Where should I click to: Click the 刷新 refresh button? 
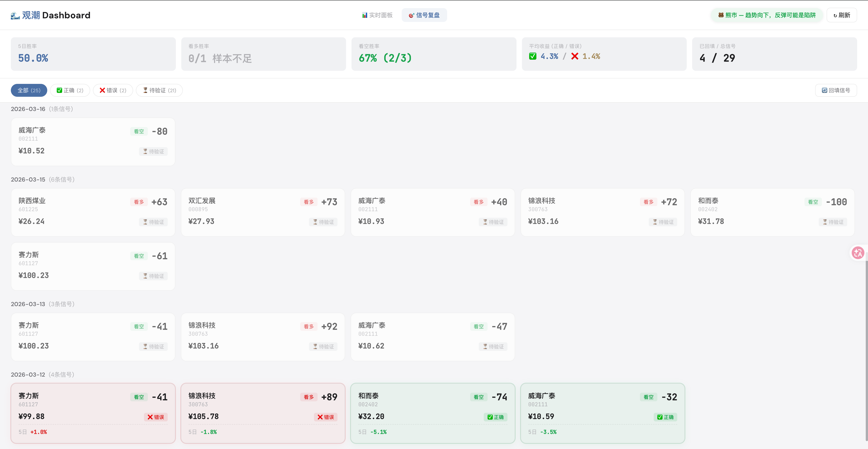point(841,15)
